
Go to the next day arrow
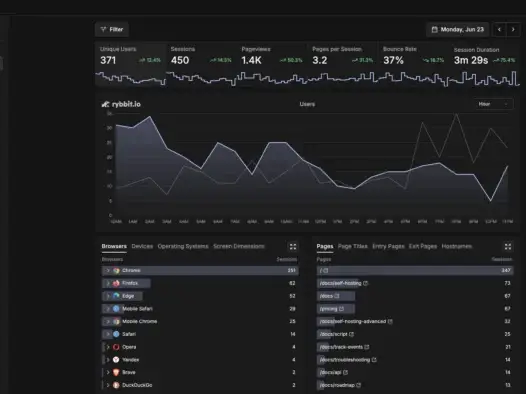pos(513,30)
